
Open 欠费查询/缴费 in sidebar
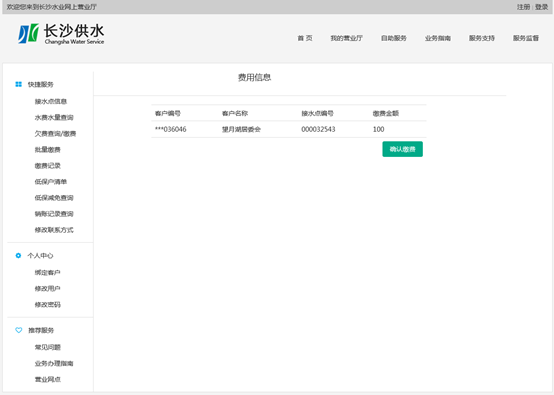point(55,134)
